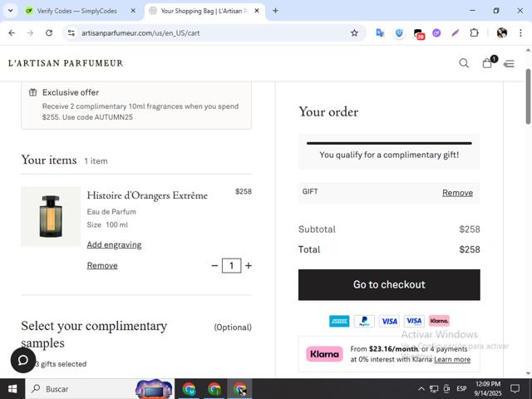Click the browser forward arrow
532x399 pixels.
coord(30,33)
